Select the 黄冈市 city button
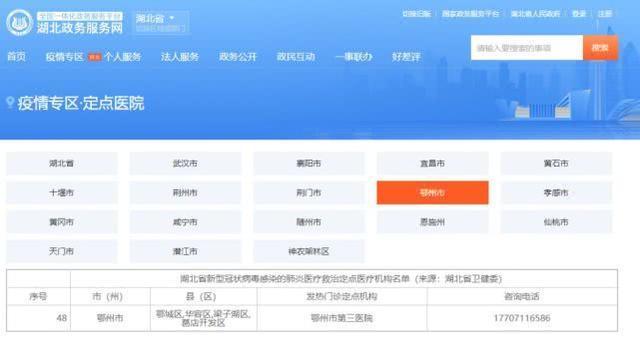640x360 pixels. [x=62, y=222]
